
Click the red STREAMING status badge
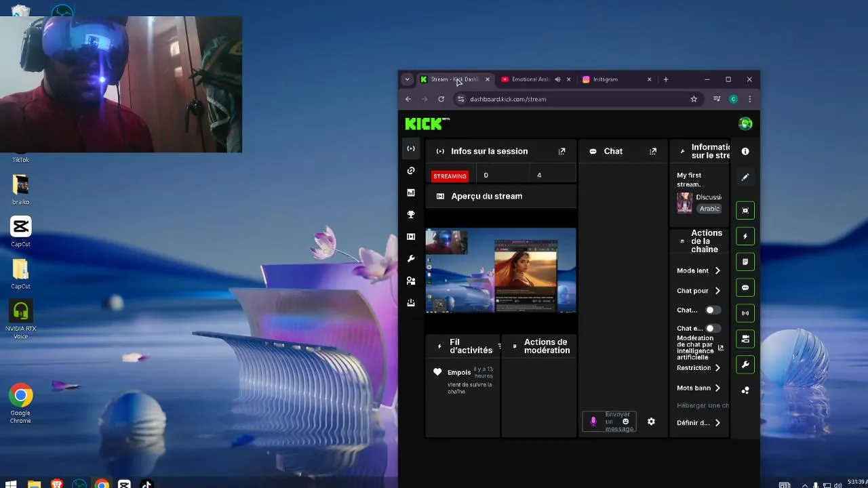coord(450,176)
